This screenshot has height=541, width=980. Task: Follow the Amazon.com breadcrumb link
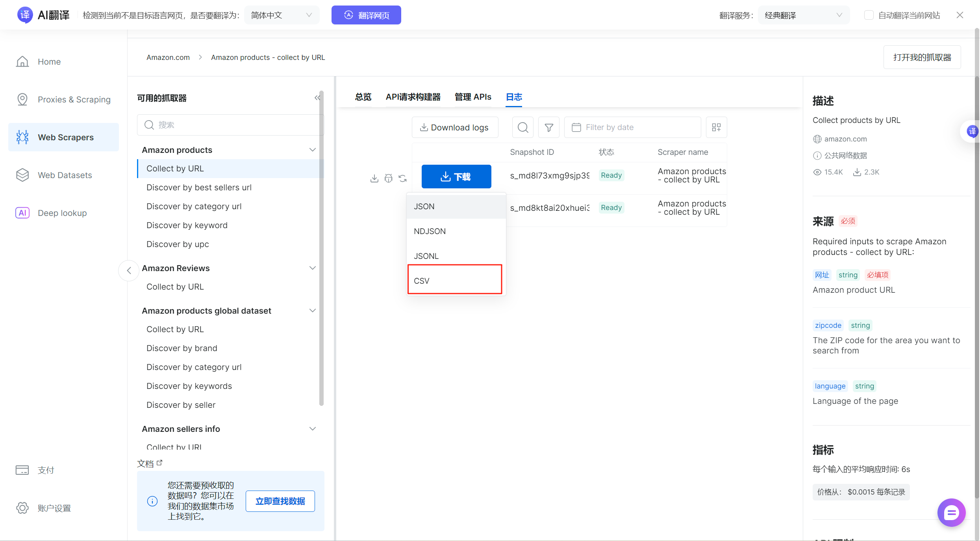point(168,57)
